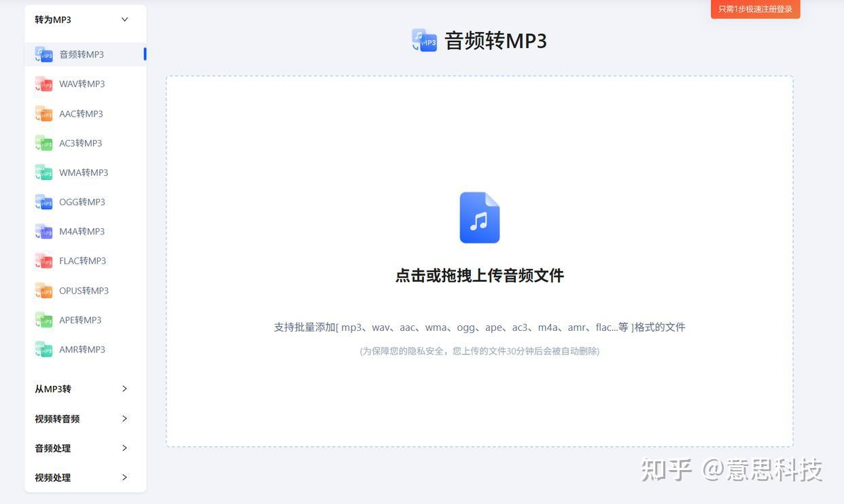Select the FLAC转MP3 conversion icon
Viewport: 844px width, 504px height.
pyautogui.click(x=44, y=260)
